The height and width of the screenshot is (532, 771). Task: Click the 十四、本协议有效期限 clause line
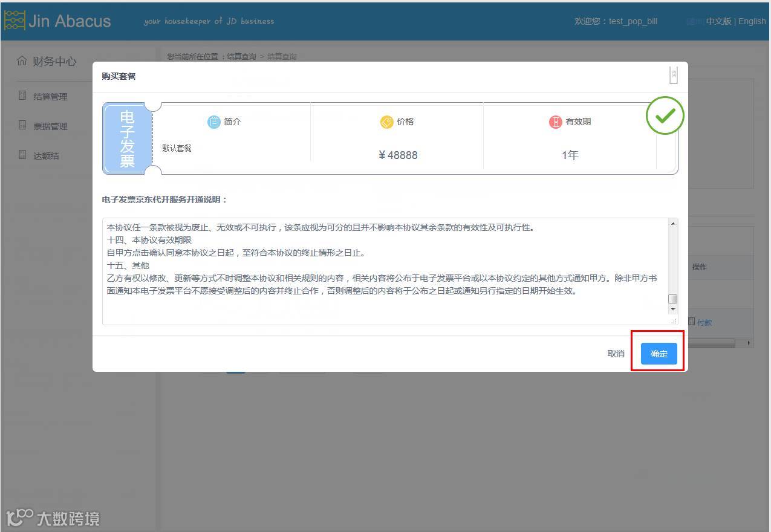(x=149, y=240)
